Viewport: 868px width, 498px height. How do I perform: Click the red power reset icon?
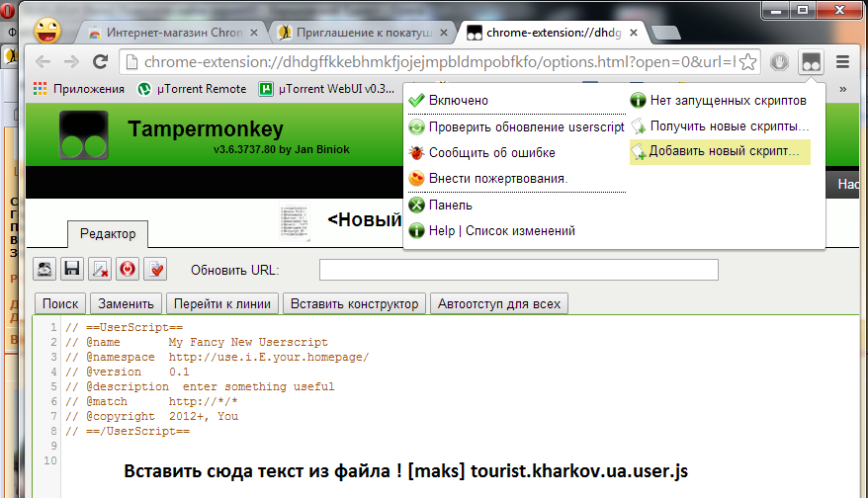128,269
